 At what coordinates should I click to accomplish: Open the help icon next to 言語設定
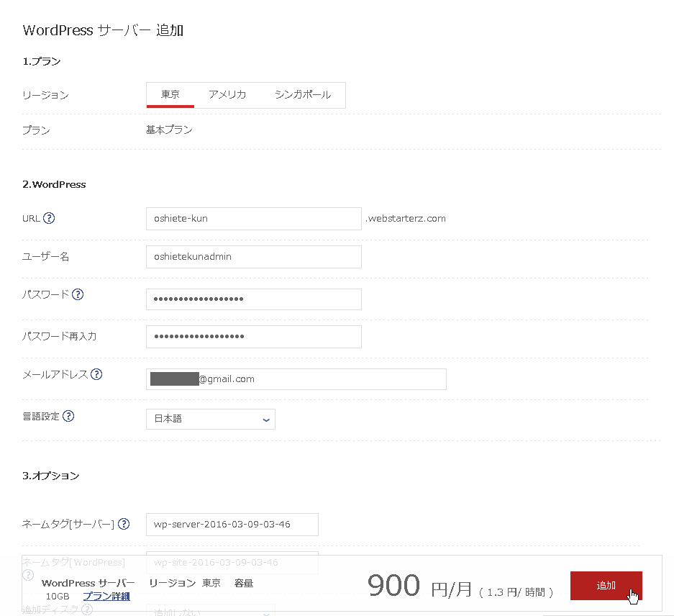pyautogui.click(x=68, y=416)
